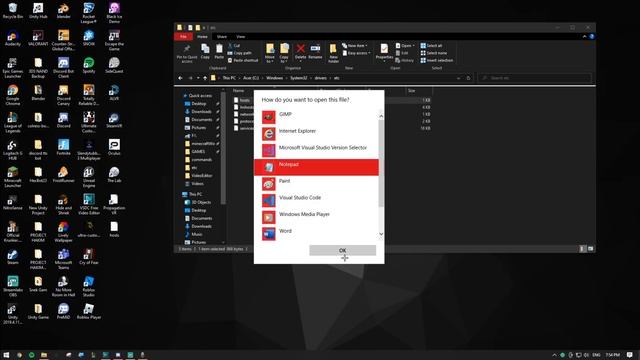Viewport: 640px width, 360px height.
Task: Click Select all in the ribbon
Action: 431,46
